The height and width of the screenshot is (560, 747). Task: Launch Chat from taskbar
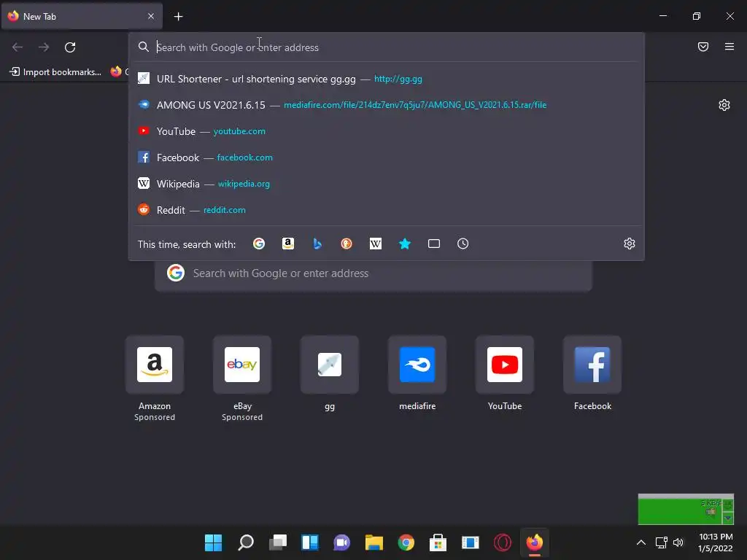point(341,542)
